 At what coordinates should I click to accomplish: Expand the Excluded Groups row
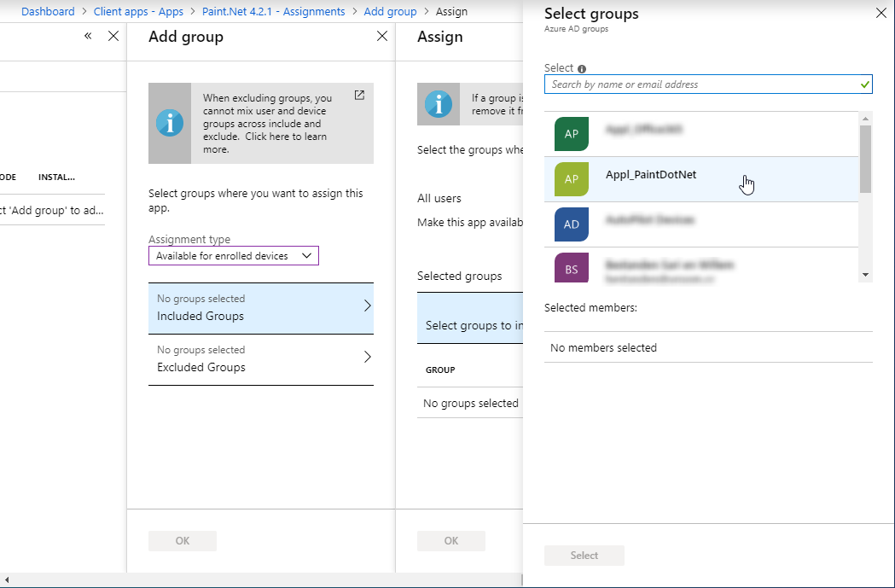[260, 359]
